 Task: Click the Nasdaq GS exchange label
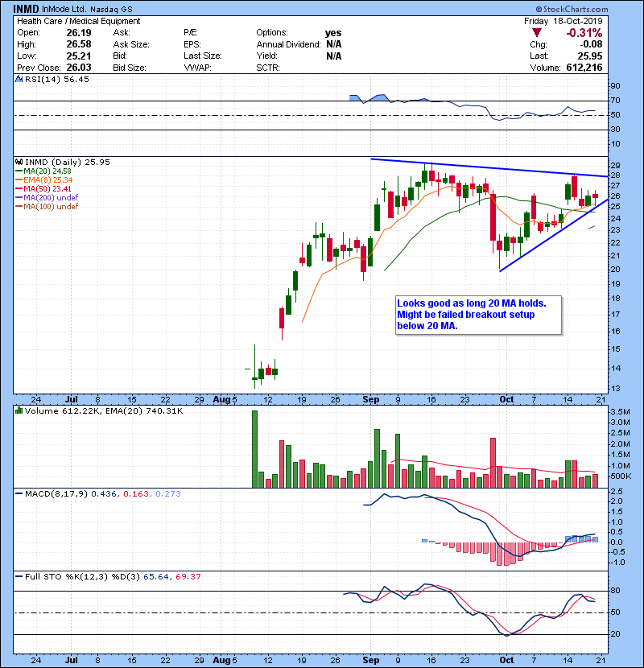pos(111,9)
